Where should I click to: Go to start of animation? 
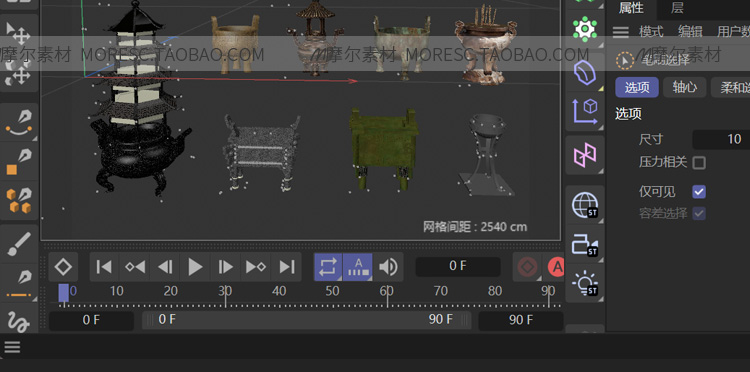104,267
